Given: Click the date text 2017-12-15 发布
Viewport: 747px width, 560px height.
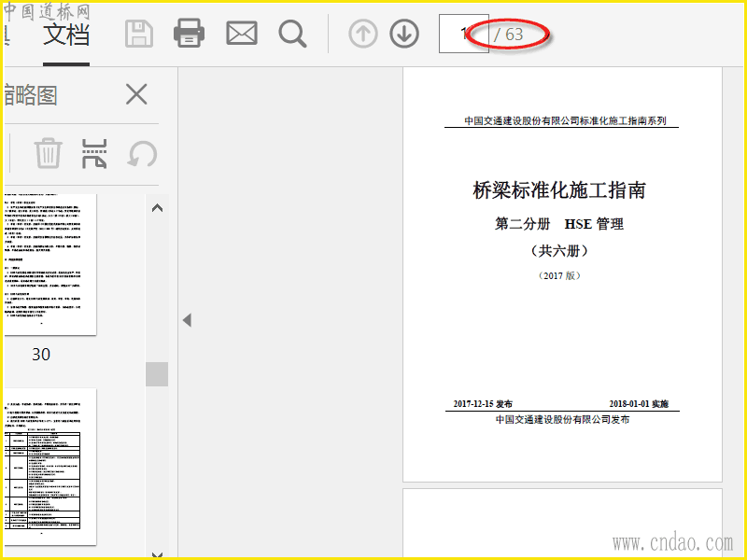Looking at the screenshot, I should [483, 404].
